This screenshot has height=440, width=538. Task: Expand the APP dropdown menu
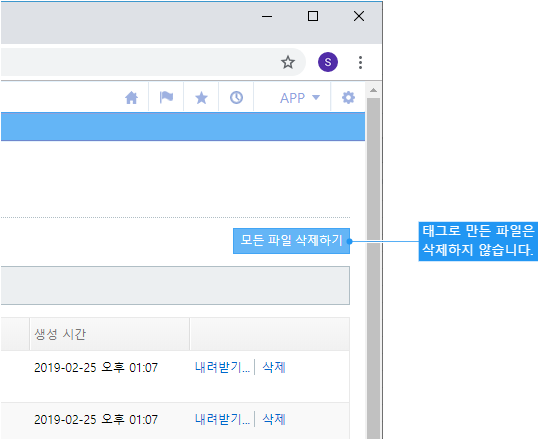click(300, 98)
